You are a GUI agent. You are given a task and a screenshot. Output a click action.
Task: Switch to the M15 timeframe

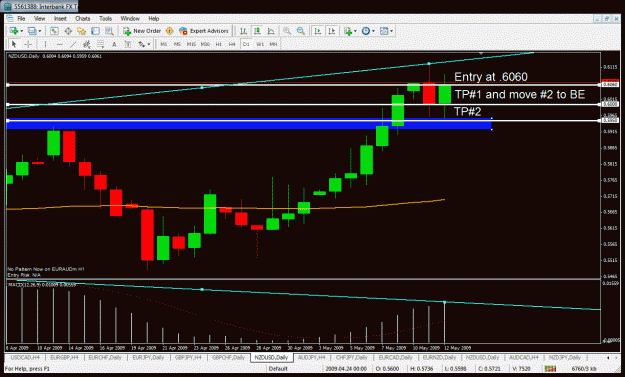191,44
